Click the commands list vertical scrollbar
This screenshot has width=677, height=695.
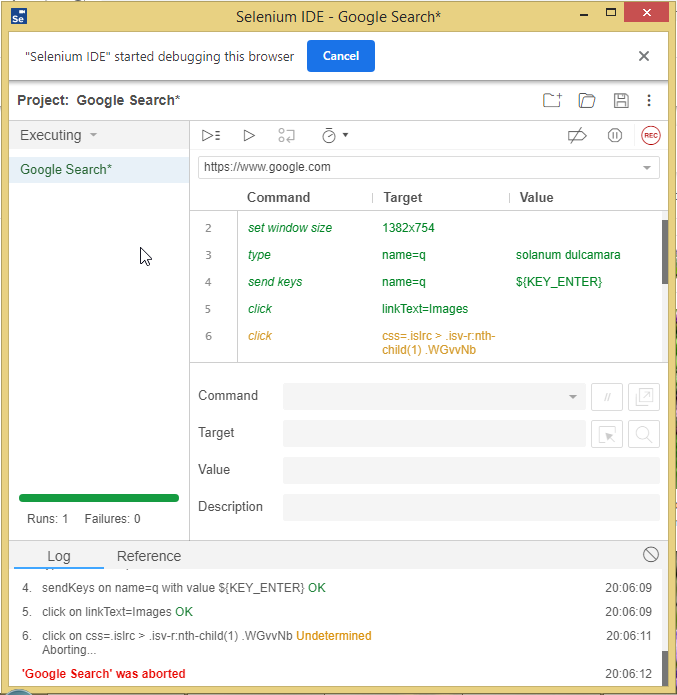(x=665, y=252)
